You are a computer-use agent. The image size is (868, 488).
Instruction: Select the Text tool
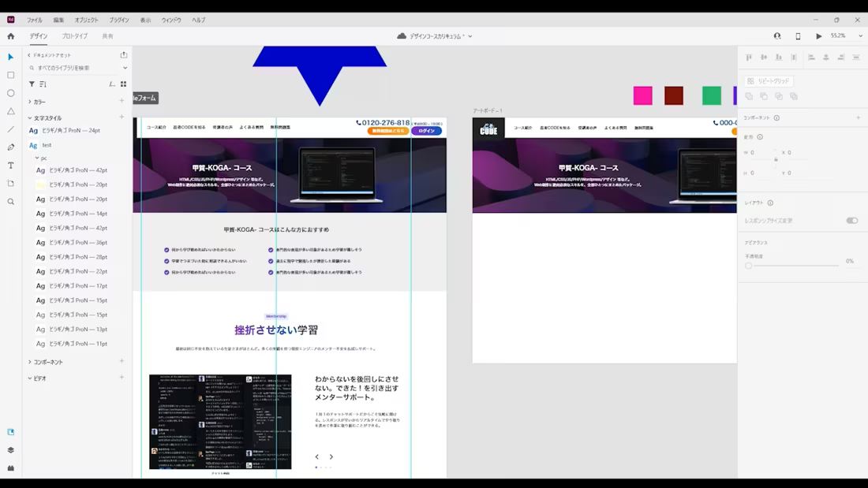click(x=10, y=166)
